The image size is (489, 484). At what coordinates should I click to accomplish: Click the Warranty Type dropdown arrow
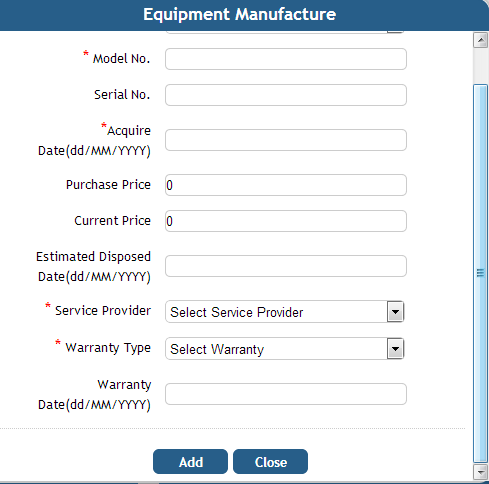(x=395, y=349)
